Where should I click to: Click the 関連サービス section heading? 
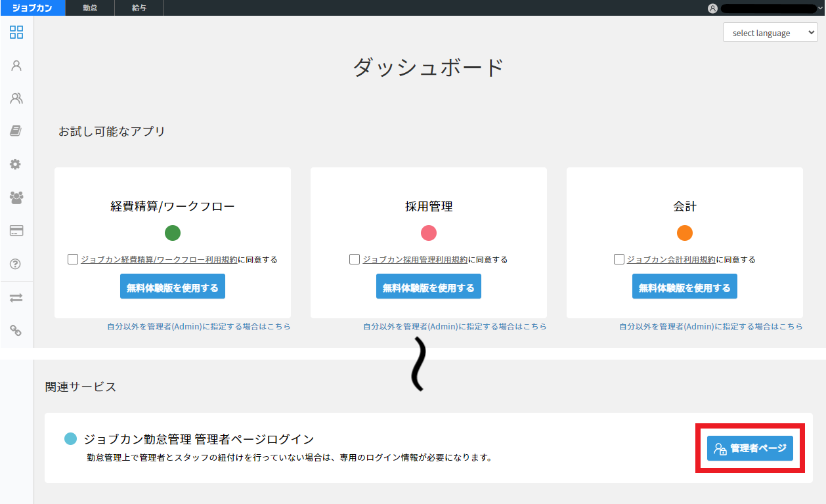click(x=81, y=387)
